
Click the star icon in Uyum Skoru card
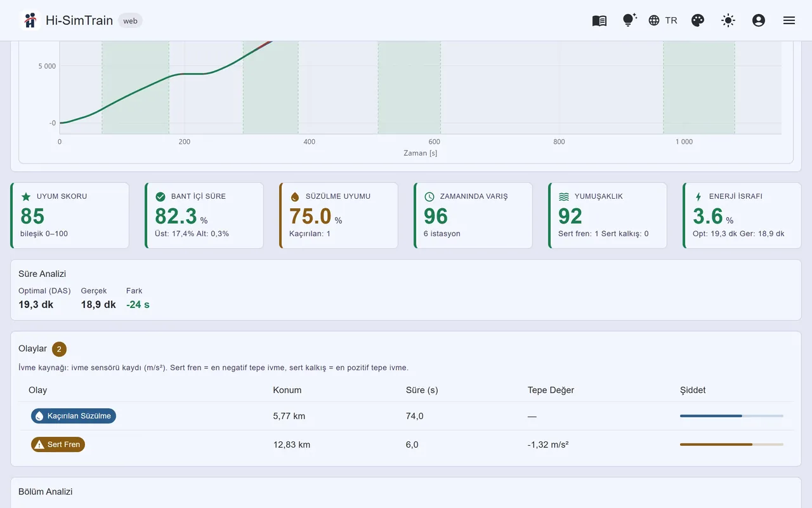coord(26,197)
